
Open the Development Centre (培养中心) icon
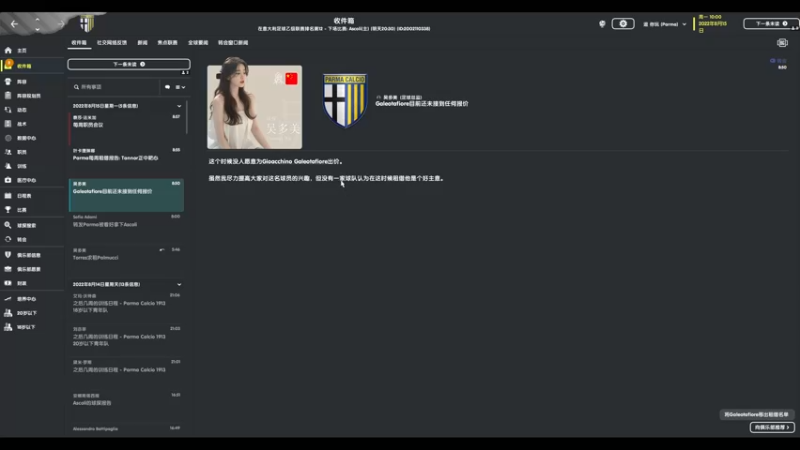point(8,298)
